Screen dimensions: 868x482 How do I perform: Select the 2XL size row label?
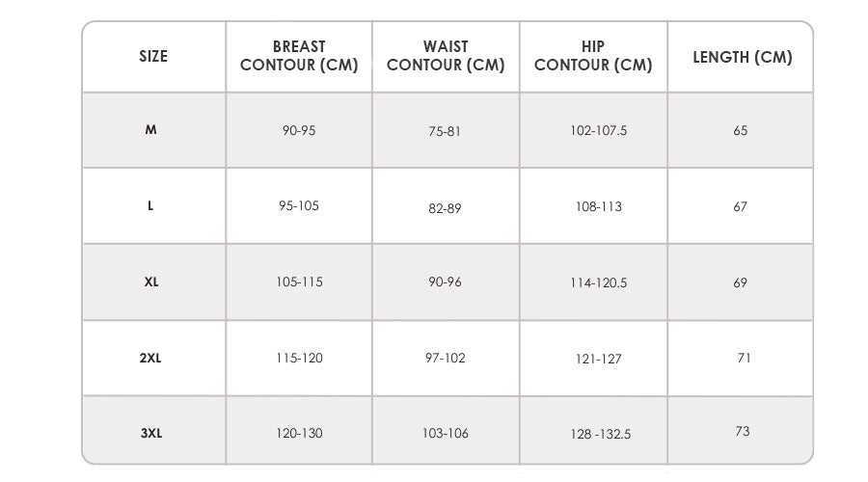click(151, 358)
